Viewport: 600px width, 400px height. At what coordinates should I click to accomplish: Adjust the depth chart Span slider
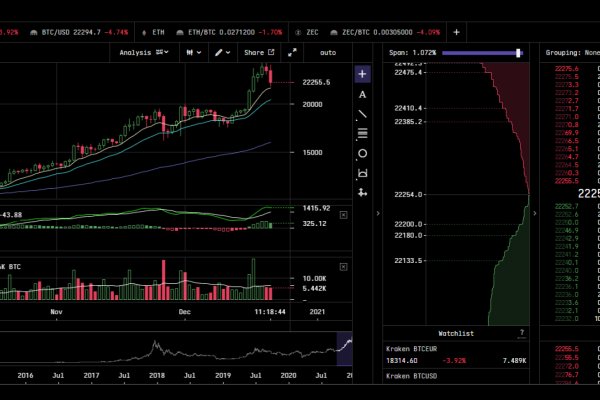518,52
